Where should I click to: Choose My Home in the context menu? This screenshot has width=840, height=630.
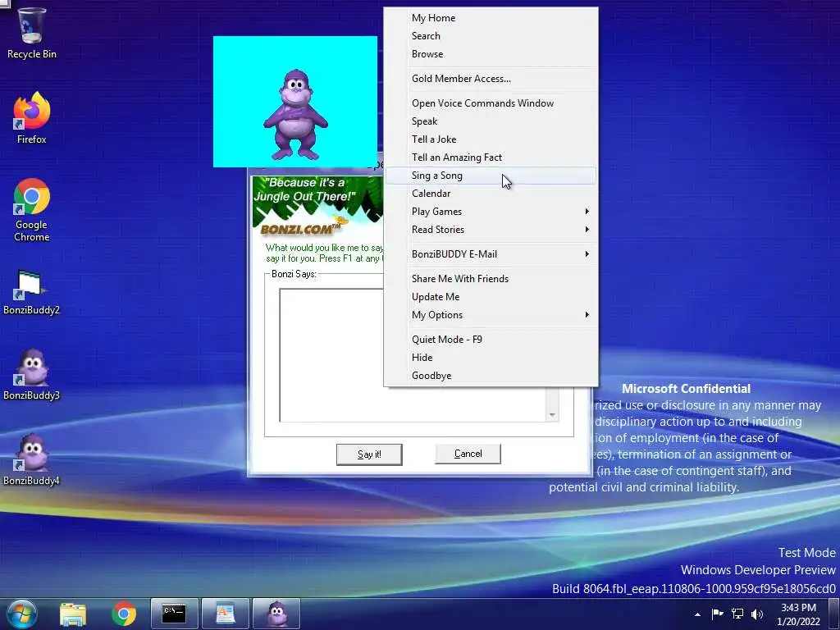(x=491, y=18)
